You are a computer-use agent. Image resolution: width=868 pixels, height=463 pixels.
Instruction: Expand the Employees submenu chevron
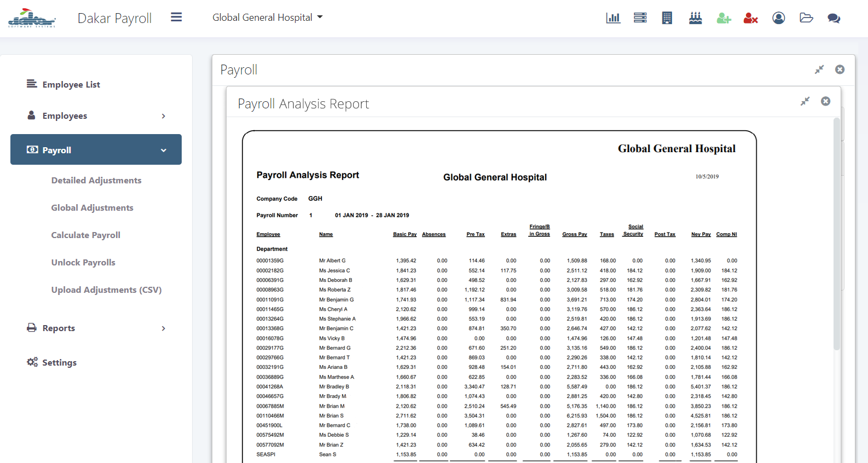[x=163, y=116]
